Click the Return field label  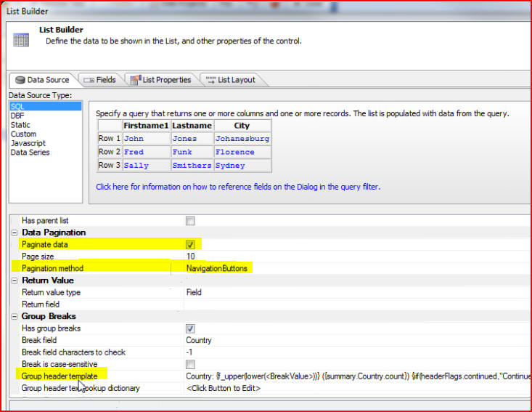[x=41, y=304]
